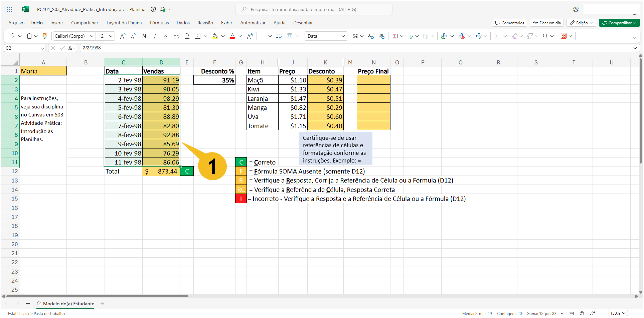The width and height of the screenshot is (644, 318).
Task: Click the Find and Select magnifier
Action: pyautogui.click(x=545, y=36)
